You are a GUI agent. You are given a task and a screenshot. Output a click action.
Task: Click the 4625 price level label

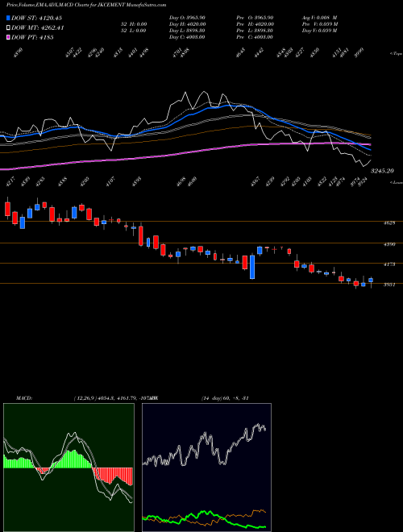point(389,223)
